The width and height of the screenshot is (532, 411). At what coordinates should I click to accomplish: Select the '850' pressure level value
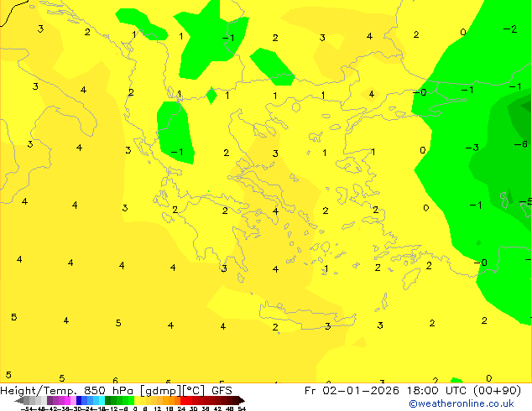[x=95, y=391]
